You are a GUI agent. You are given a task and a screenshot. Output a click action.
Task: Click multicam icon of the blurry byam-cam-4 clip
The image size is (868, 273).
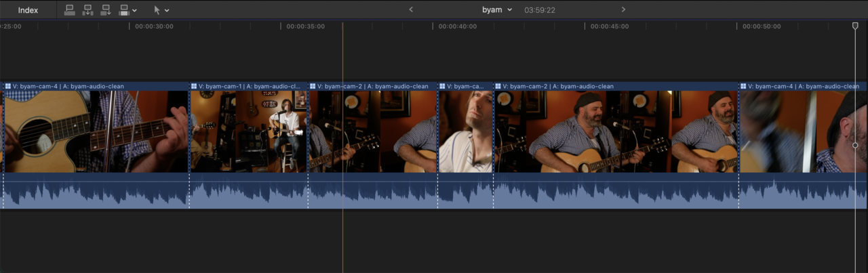pyautogui.click(x=744, y=87)
